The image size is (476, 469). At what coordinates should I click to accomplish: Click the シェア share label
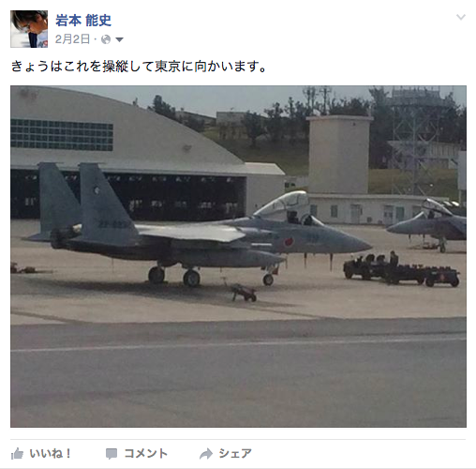pyautogui.click(x=235, y=453)
